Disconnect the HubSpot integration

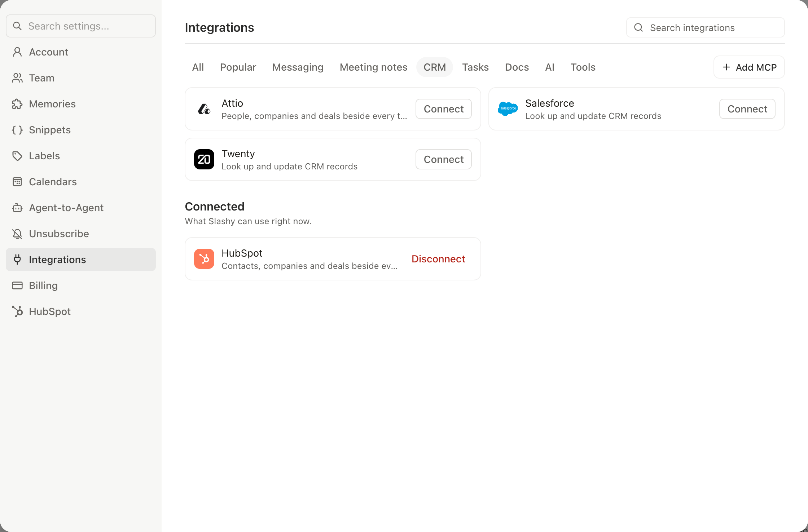[438, 259]
